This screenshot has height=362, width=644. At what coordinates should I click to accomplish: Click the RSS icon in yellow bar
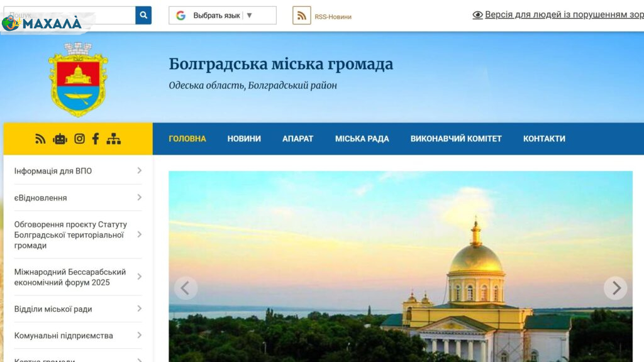(x=40, y=139)
